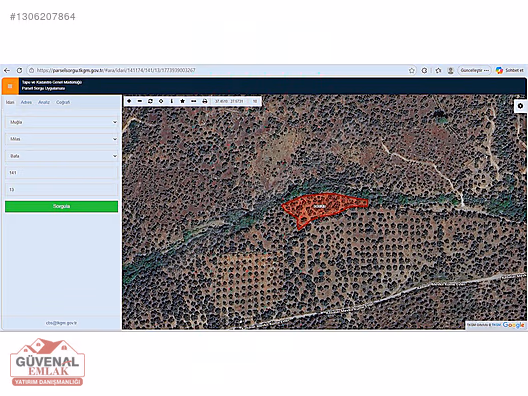Viewport: 528px width, 396px height.
Task: Switch to the İdari tab
Action: [10, 102]
